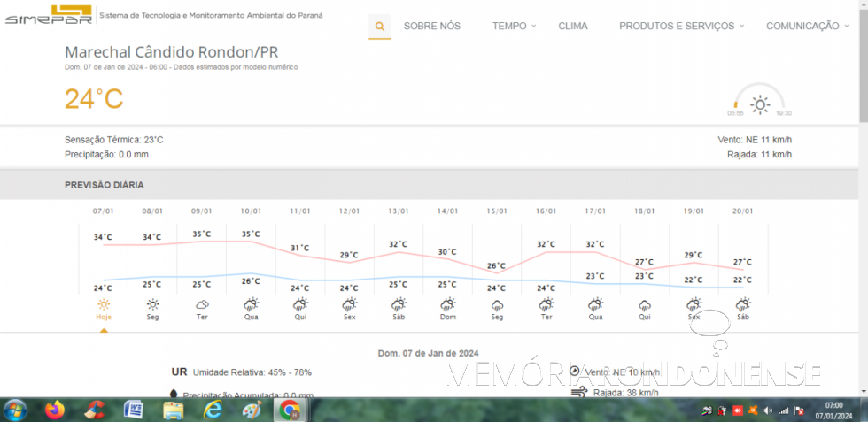
Task: Click the orange search magnifier icon
Action: tap(379, 27)
